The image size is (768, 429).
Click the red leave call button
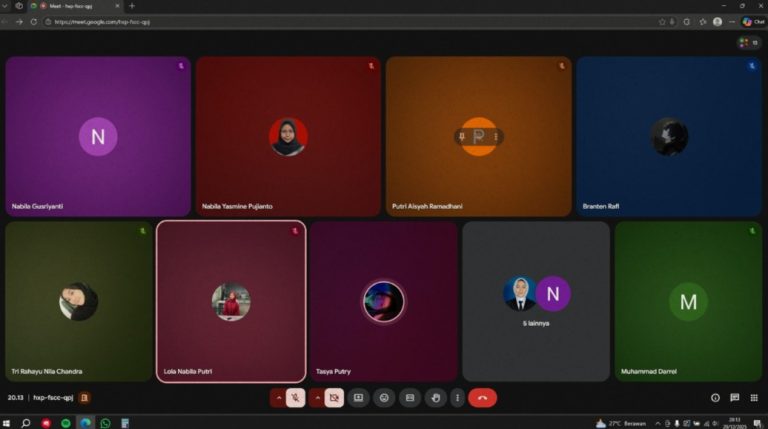[x=482, y=398]
